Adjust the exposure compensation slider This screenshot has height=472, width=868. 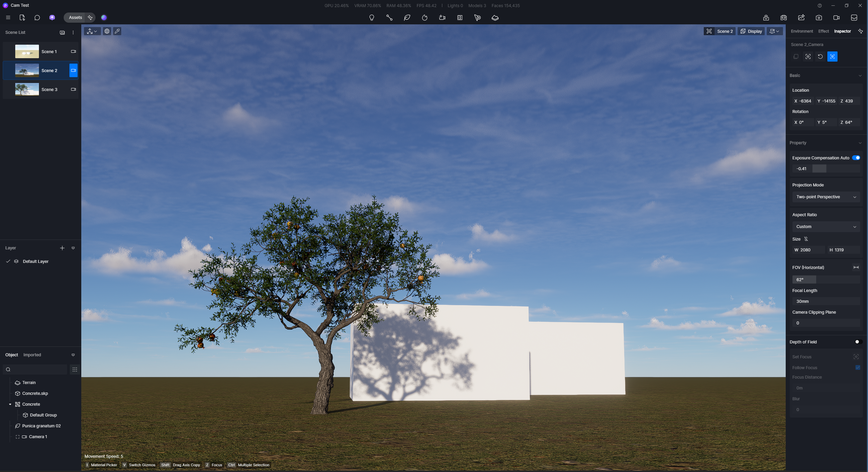coord(819,168)
